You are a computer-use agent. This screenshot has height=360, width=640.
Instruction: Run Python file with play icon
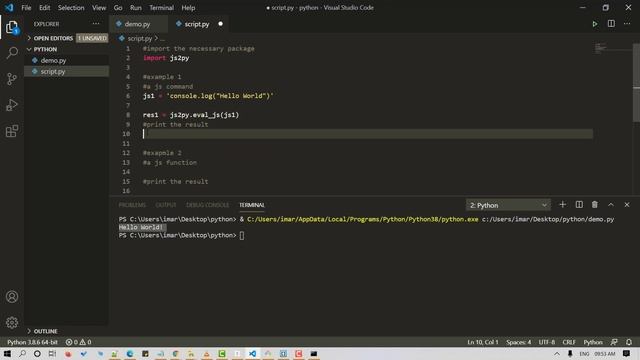pos(595,24)
